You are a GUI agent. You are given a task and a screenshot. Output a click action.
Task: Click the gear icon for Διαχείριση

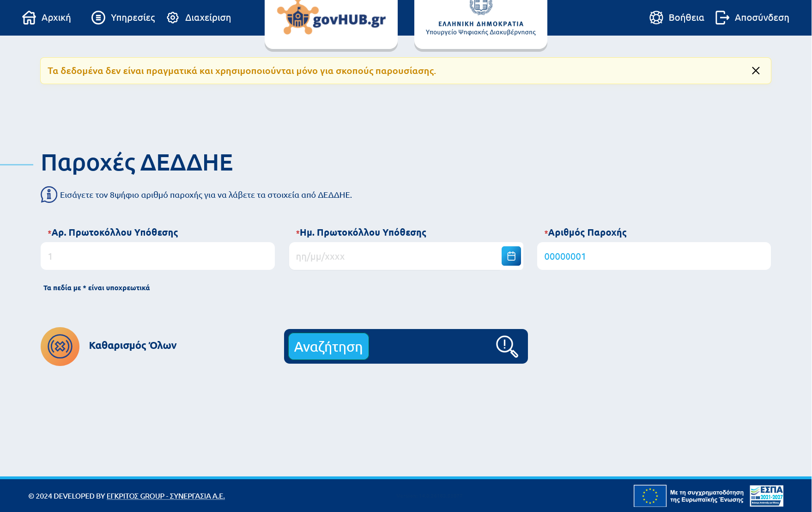coord(173,18)
